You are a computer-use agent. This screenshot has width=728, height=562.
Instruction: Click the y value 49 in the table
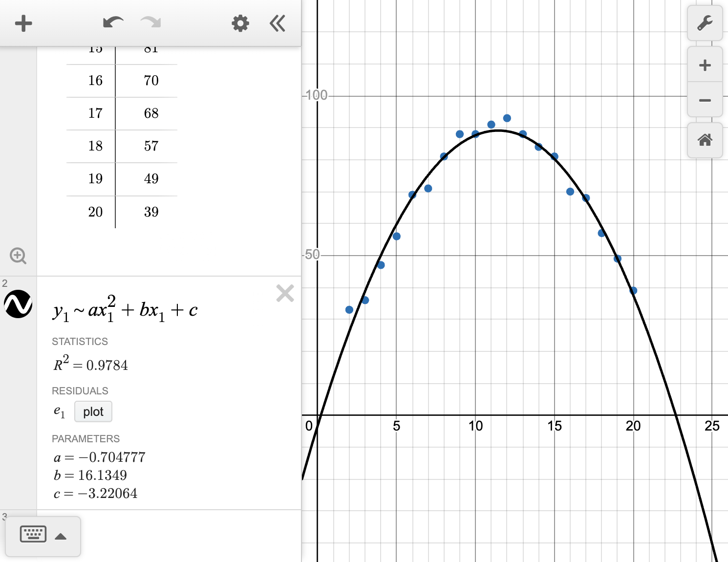click(151, 179)
